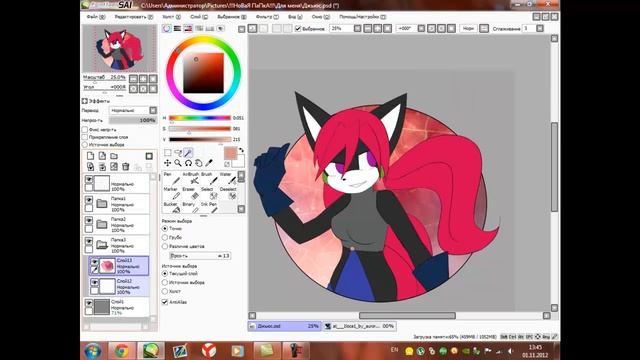The width and height of the screenshot is (640, 360).
Task: Open the zoom percentage dropdown in toolbar
Action: (x=357, y=29)
